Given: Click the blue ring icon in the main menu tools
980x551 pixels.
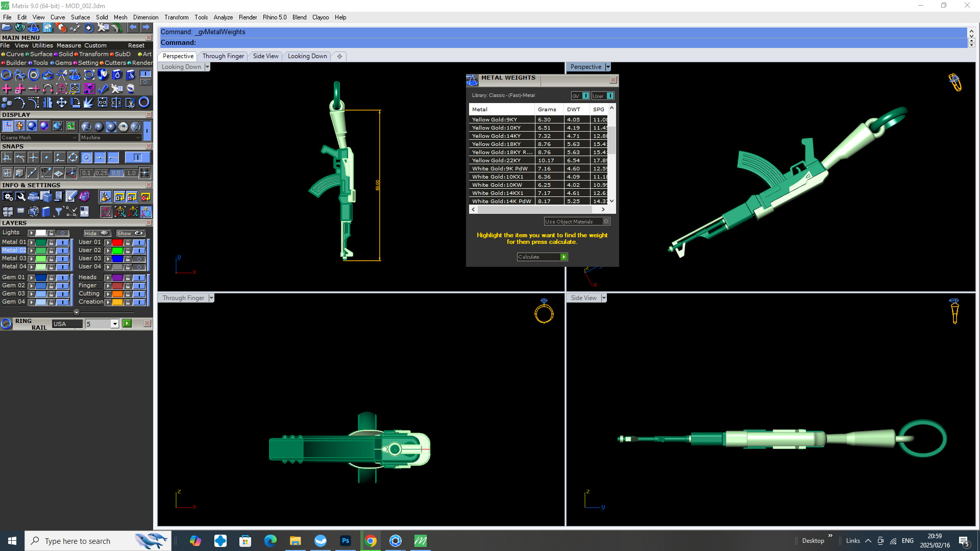Looking at the screenshot, I should [6, 75].
